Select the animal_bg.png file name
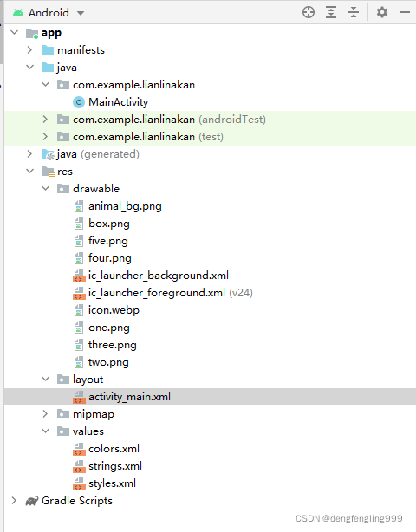Image resolution: width=416 pixels, height=532 pixels. pos(125,206)
